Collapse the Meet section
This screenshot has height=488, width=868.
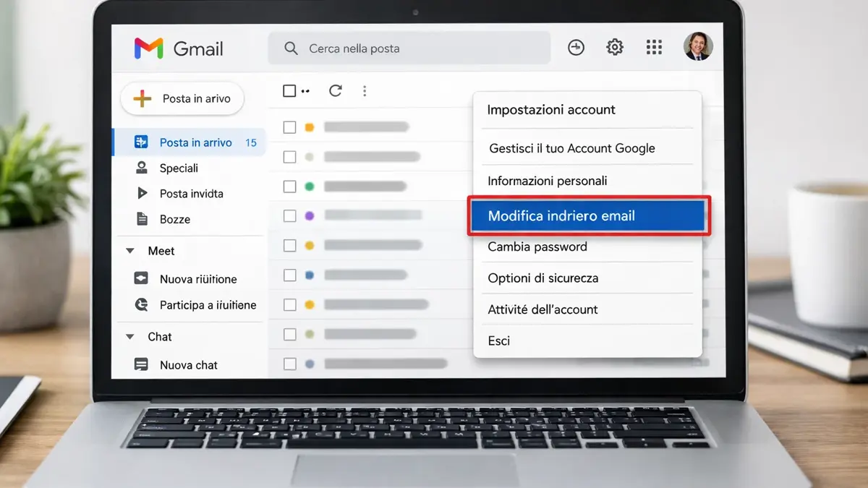(x=130, y=251)
